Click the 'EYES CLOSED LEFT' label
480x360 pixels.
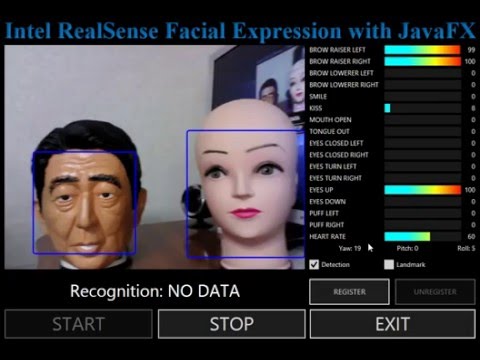click(x=336, y=143)
